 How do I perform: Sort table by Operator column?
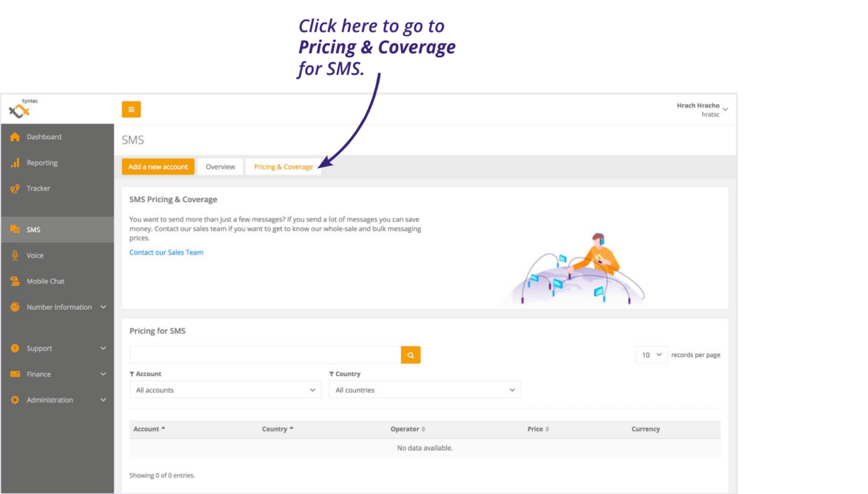(x=407, y=429)
